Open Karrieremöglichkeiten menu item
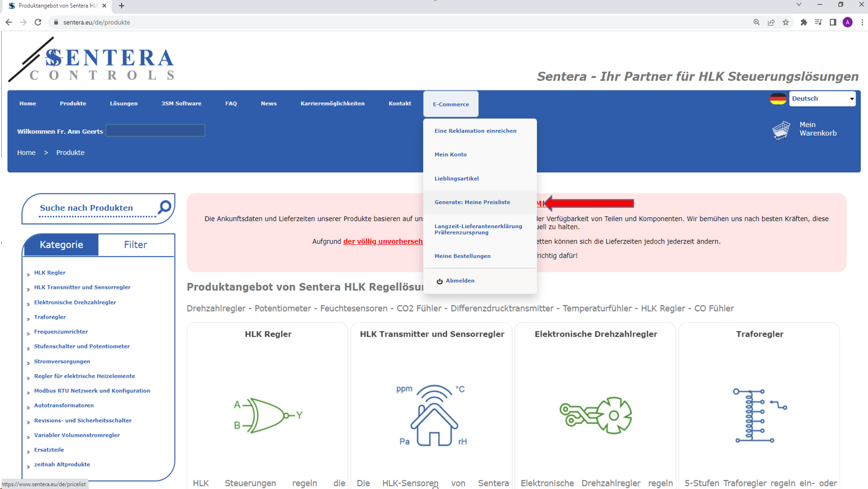868x489 pixels. click(x=332, y=104)
